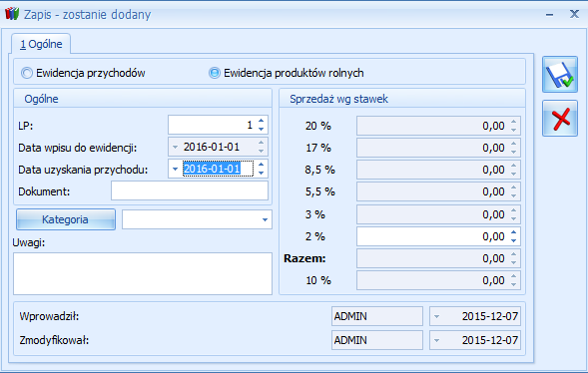Minimize the Zapis window
Image resolution: width=588 pixels, height=373 pixels.
coord(550,15)
